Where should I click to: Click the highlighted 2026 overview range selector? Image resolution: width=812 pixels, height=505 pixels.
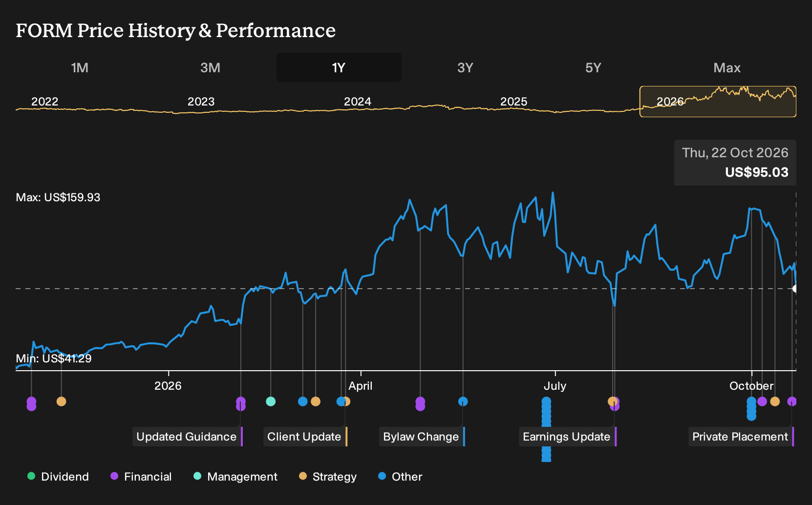tap(718, 102)
